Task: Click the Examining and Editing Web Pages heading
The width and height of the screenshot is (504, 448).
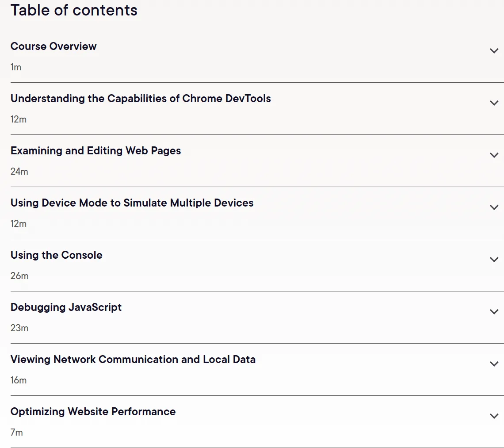Action: tap(96, 151)
